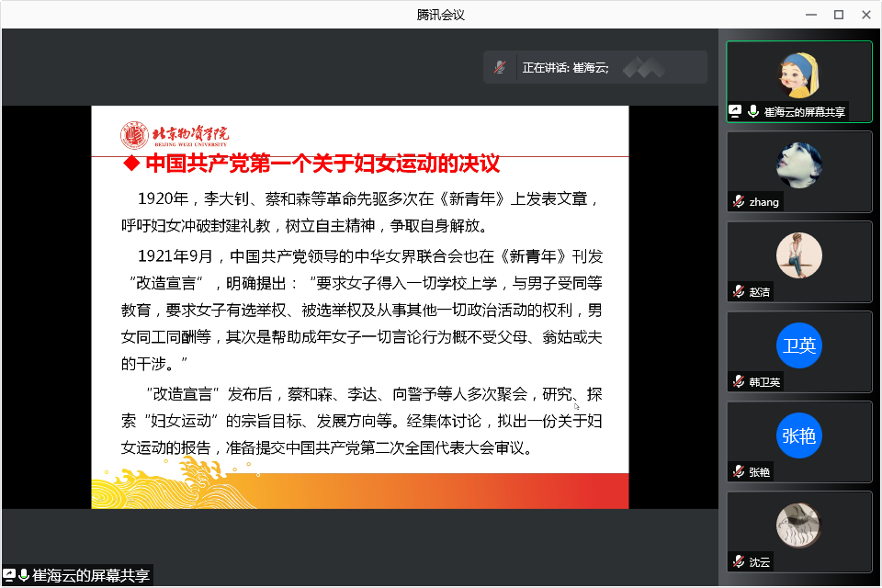Screen dimensions: 882x588
Task: Click the blue 卫英 avatar circle
Action: 798,345
